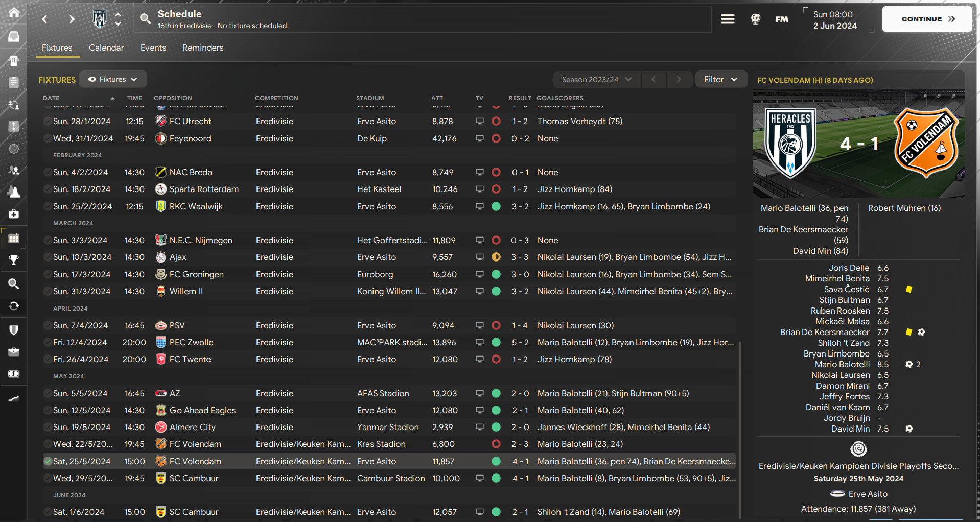Viewport: 980px width, 522px height.
Task: Sort fixtures by the DATE column arrow
Action: click(x=112, y=98)
